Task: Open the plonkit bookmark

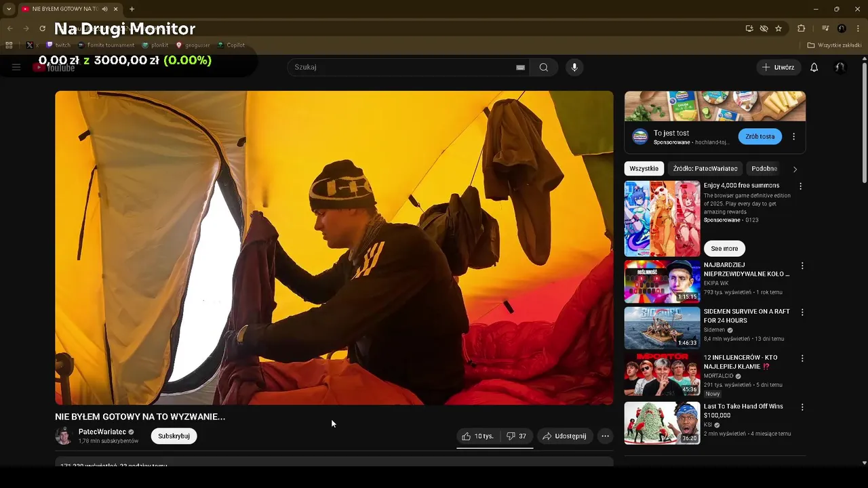Action: pos(155,45)
